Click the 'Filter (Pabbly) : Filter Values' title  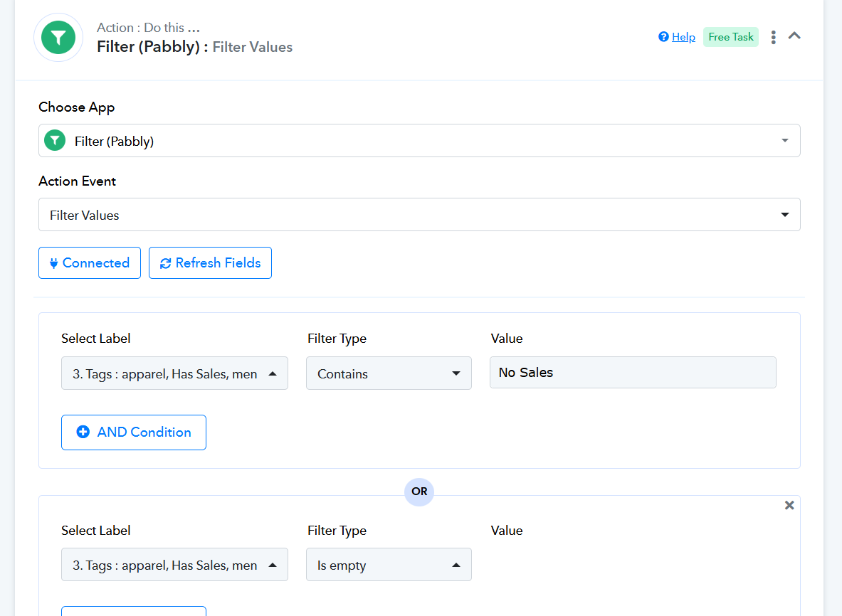pos(194,47)
